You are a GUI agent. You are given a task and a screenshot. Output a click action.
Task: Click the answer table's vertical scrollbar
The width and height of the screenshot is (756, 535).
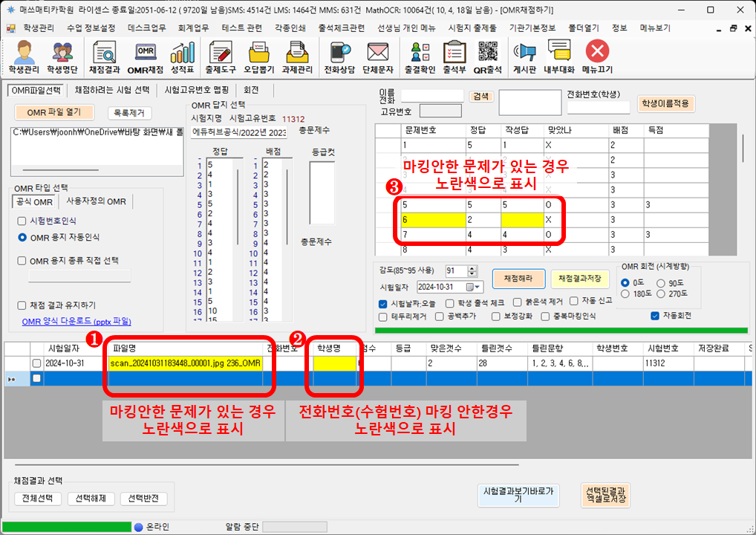pos(743,149)
